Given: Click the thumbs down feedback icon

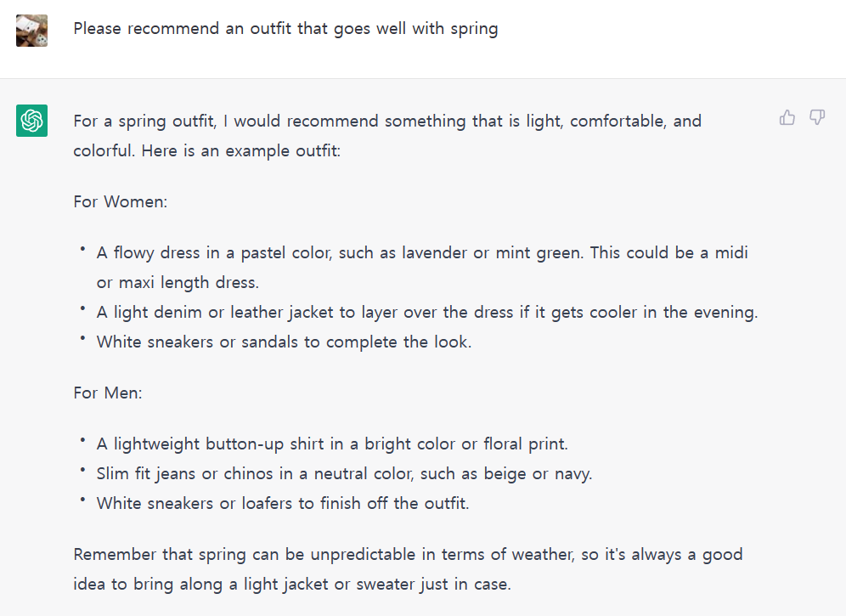Looking at the screenshot, I should 817,118.
